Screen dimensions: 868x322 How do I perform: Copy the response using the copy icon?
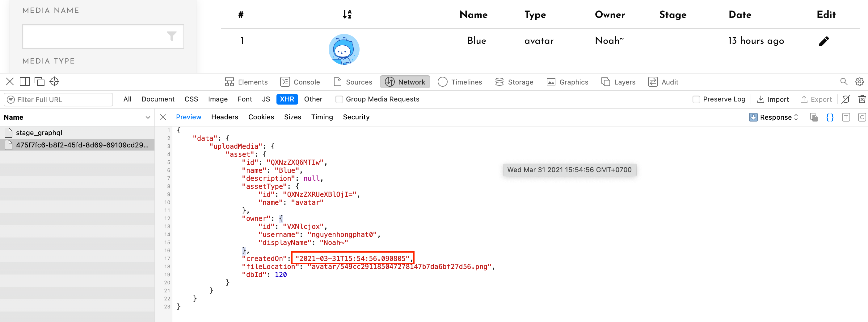pyautogui.click(x=814, y=117)
